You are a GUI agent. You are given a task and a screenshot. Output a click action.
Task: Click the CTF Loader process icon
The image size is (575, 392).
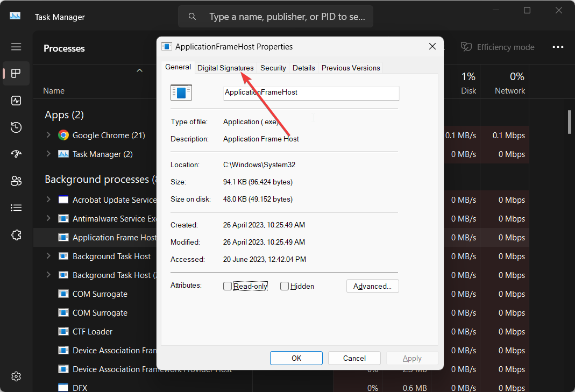pyautogui.click(x=63, y=331)
